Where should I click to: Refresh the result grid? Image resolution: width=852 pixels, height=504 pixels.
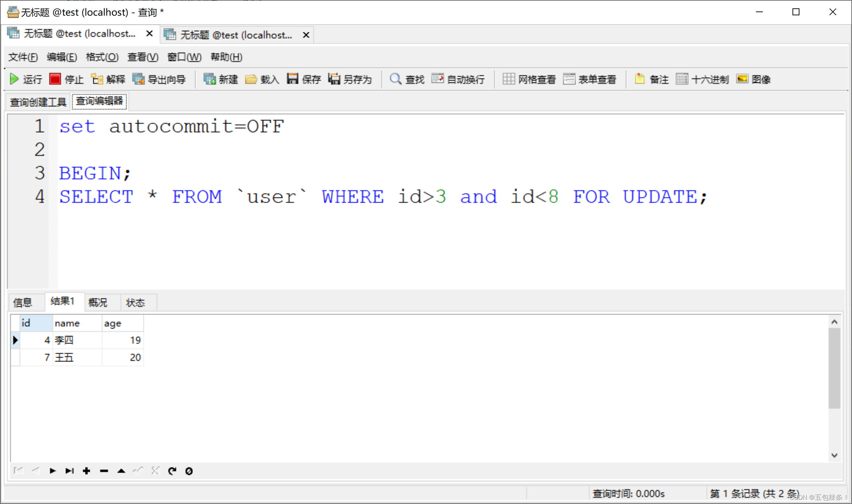tap(172, 471)
